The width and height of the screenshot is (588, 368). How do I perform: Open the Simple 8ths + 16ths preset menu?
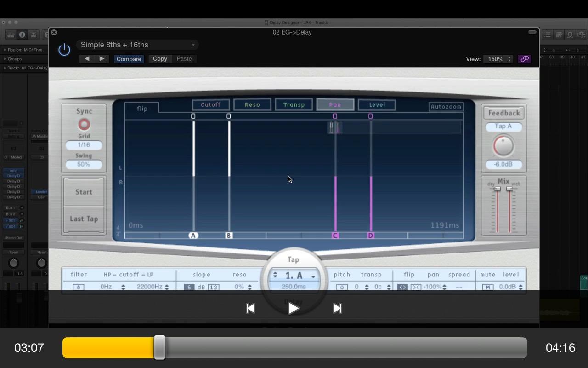(137, 45)
